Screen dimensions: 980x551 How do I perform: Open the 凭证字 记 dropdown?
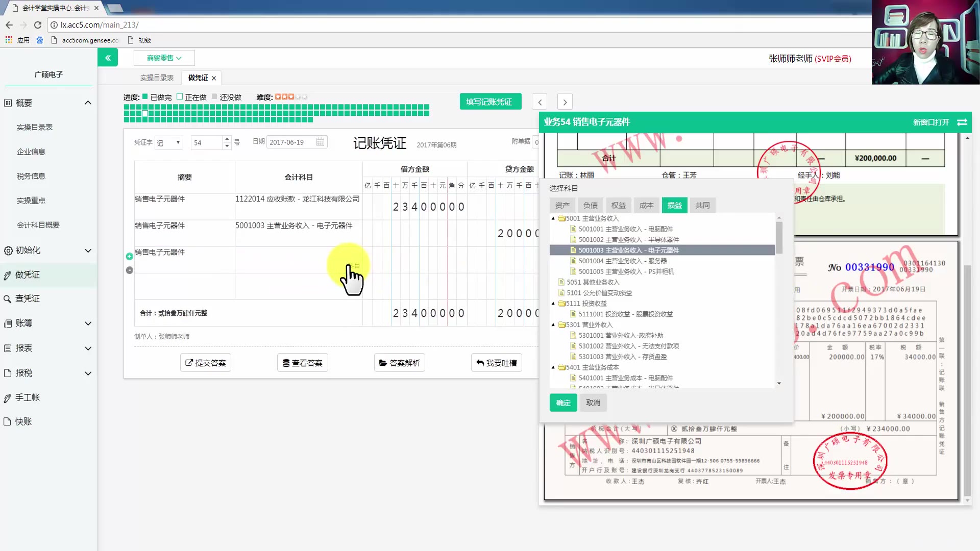click(168, 143)
